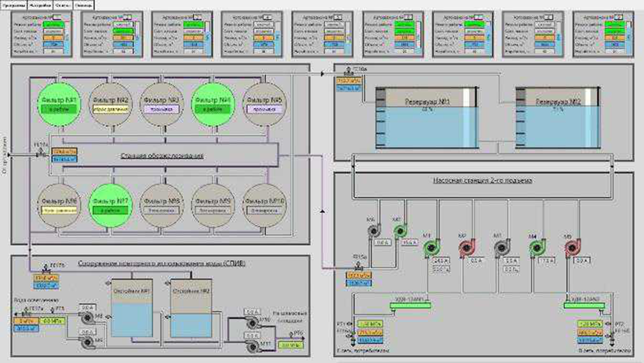Select the green pump M4 icon

pos(536,247)
